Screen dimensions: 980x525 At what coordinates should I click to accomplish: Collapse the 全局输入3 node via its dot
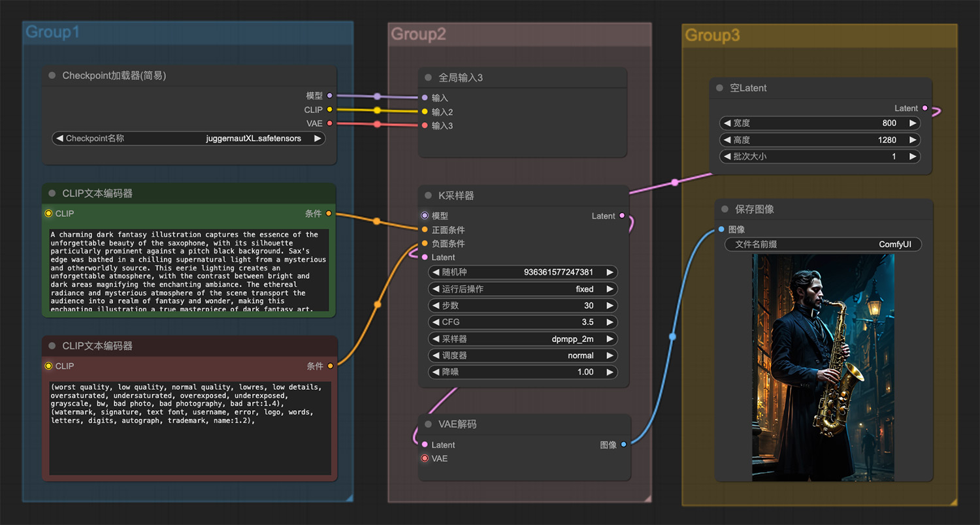(429, 78)
